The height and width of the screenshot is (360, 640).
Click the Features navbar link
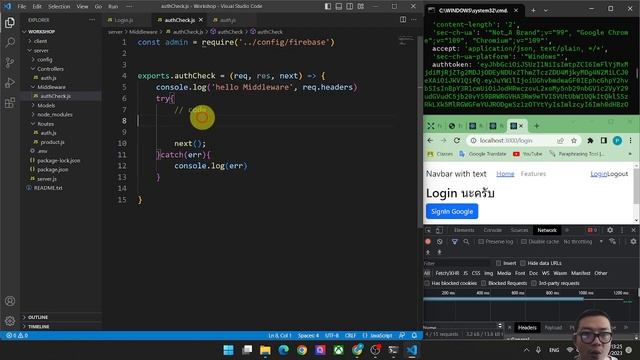click(533, 174)
